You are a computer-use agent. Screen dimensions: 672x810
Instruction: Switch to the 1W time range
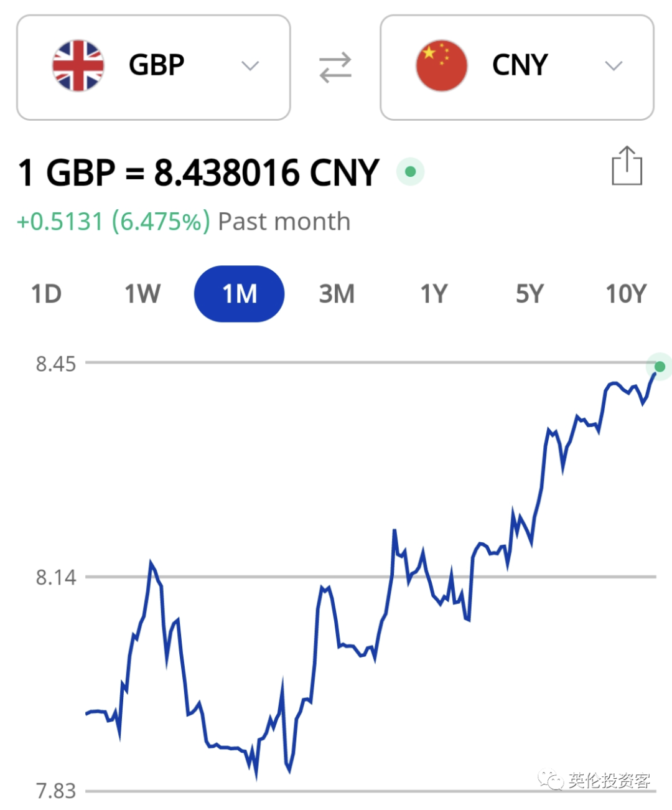pos(142,294)
